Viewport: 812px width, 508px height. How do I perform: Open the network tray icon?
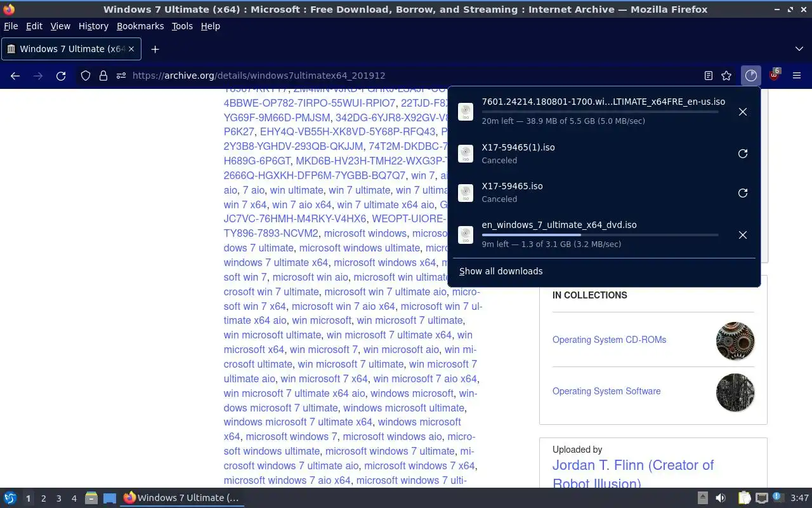pos(762,498)
